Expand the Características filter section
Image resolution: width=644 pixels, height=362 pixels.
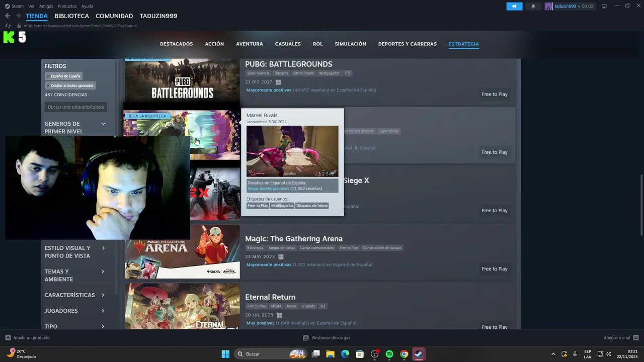tap(103, 295)
